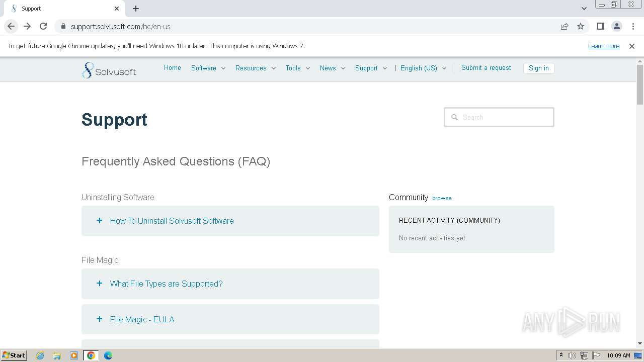Open Chrome side panel
The image size is (644, 362).
pyautogui.click(x=601, y=26)
